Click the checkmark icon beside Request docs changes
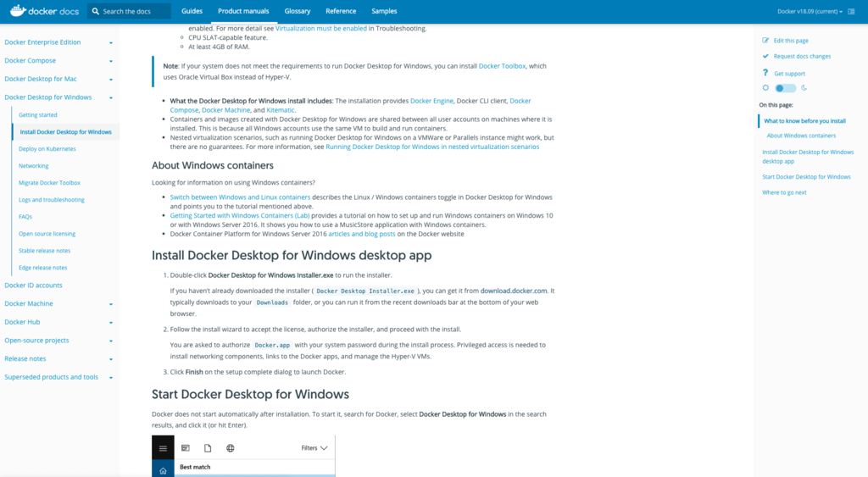The width and height of the screenshot is (868, 477). coord(765,56)
